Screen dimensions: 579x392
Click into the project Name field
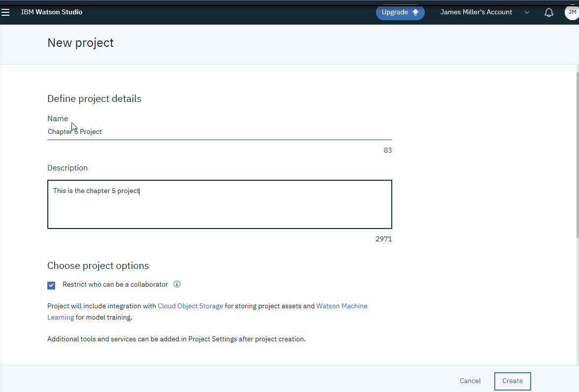pos(220,132)
